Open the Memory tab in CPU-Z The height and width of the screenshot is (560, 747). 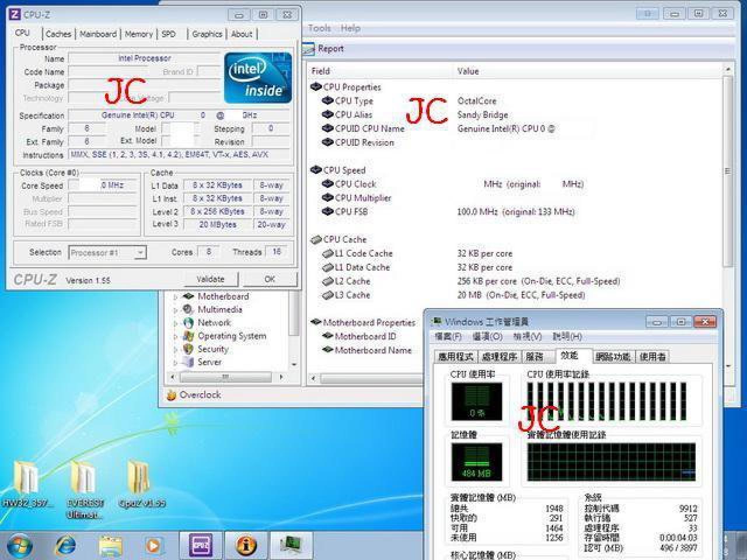tap(138, 34)
